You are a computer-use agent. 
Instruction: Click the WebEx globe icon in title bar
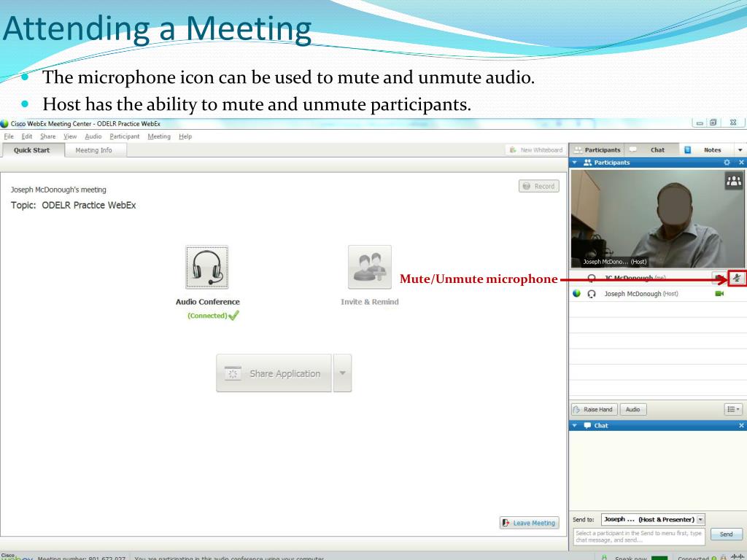coord(4,124)
